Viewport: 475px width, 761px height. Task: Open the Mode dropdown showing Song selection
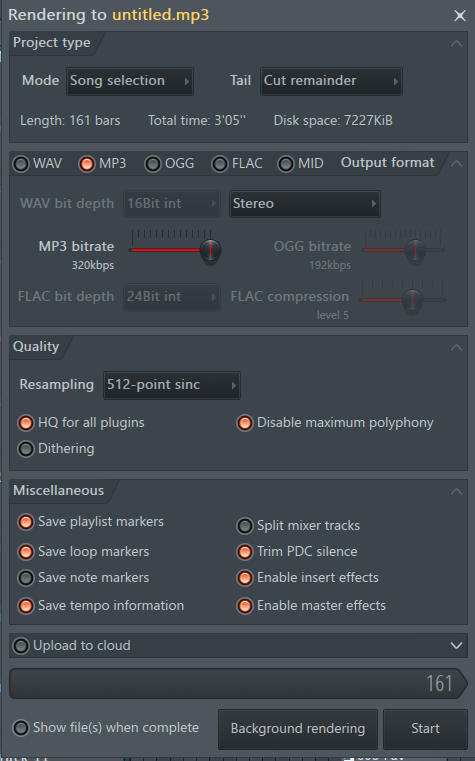click(130, 81)
